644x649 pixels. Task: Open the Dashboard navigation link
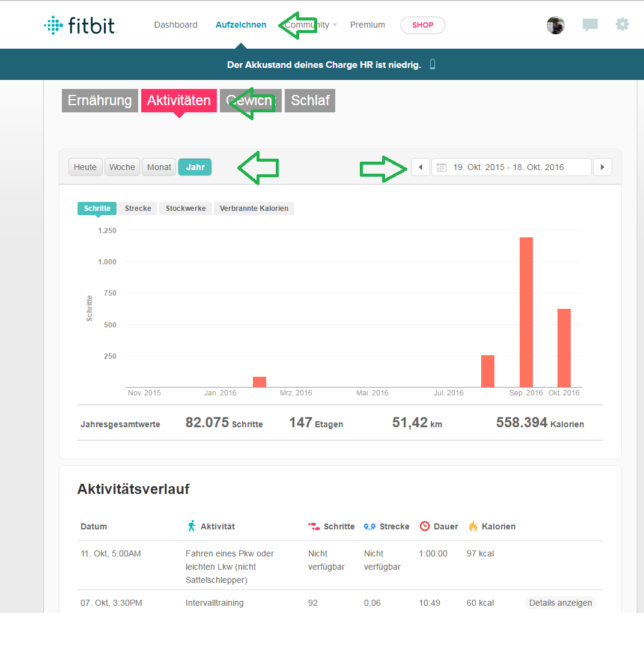[175, 25]
